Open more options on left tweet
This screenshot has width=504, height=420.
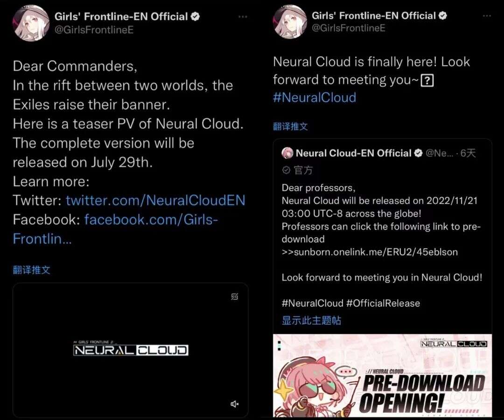tap(243, 17)
